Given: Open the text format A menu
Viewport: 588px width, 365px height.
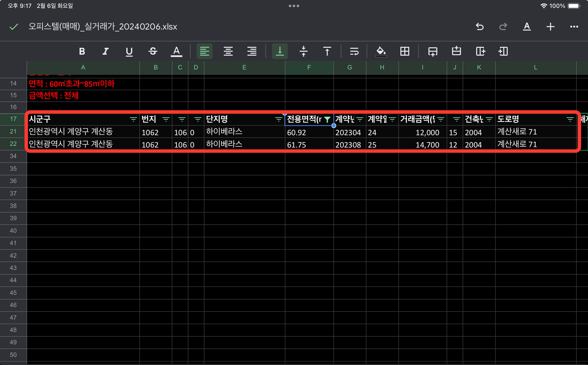Looking at the screenshot, I should pyautogui.click(x=527, y=27).
